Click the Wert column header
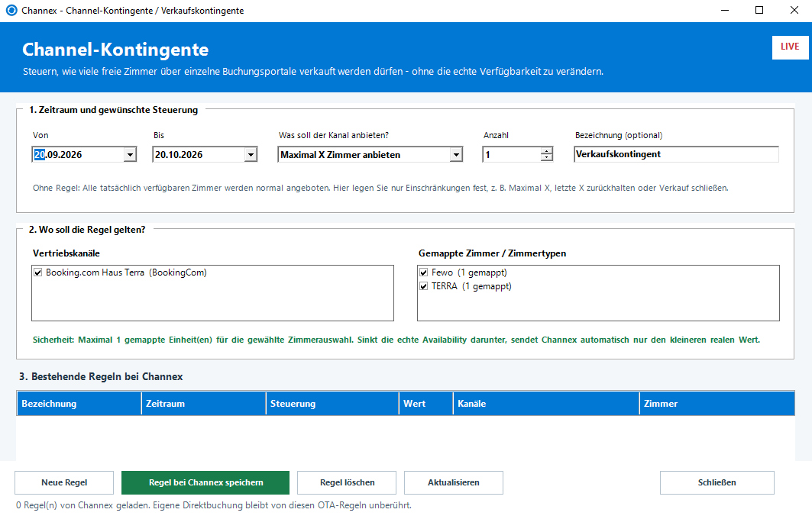The image size is (812, 519). (426, 404)
